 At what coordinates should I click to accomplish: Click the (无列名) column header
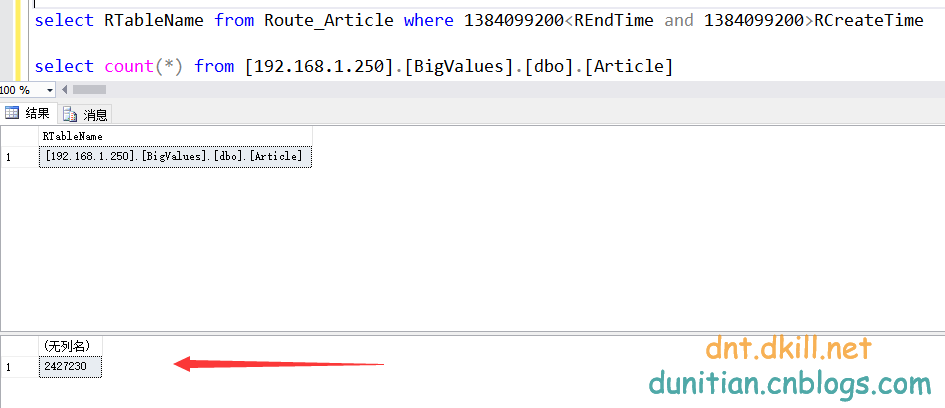71,346
